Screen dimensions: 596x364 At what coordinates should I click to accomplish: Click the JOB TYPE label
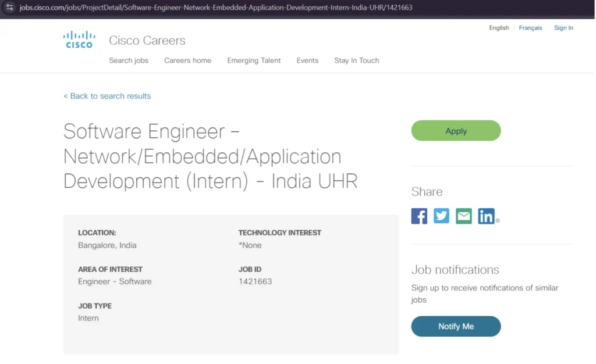click(95, 305)
